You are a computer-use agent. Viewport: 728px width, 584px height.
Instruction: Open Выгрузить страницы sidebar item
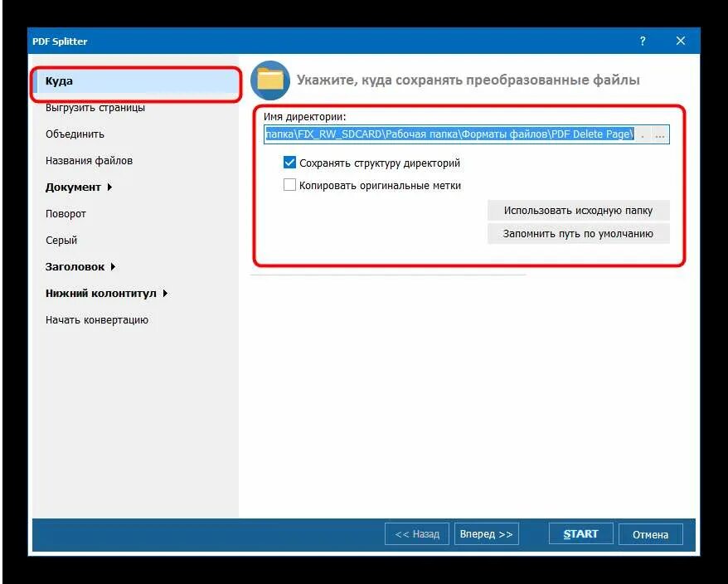(x=95, y=108)
